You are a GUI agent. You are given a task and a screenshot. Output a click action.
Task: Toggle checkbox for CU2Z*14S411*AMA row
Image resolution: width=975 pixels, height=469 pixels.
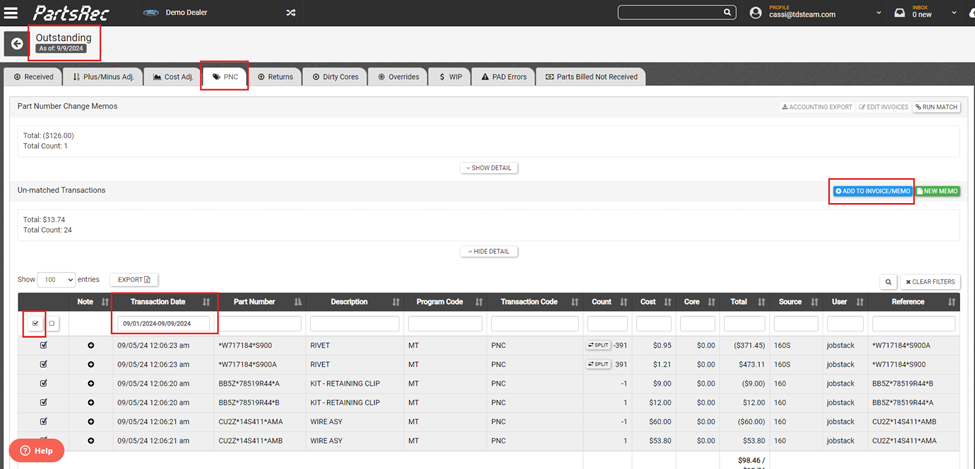tap(44, 421)
